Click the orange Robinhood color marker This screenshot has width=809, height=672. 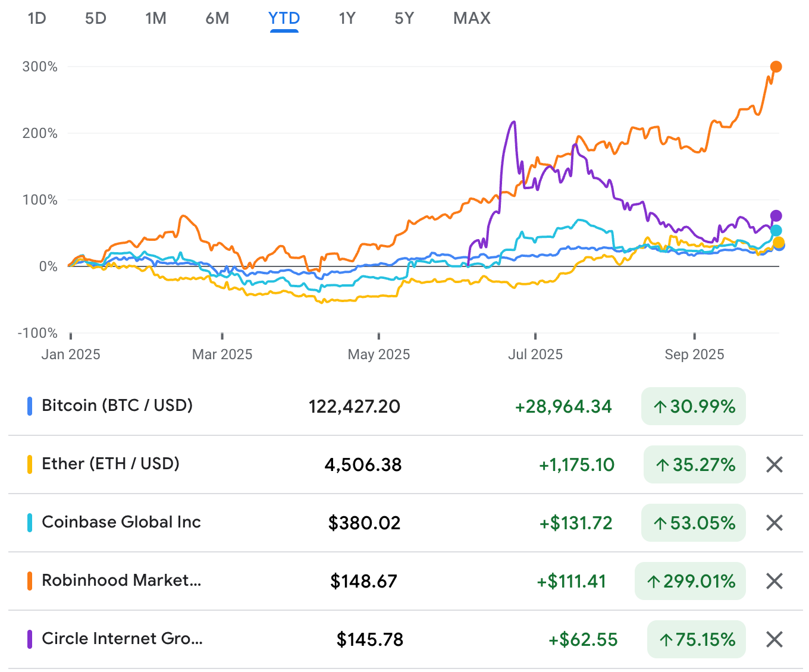(30, 581)
